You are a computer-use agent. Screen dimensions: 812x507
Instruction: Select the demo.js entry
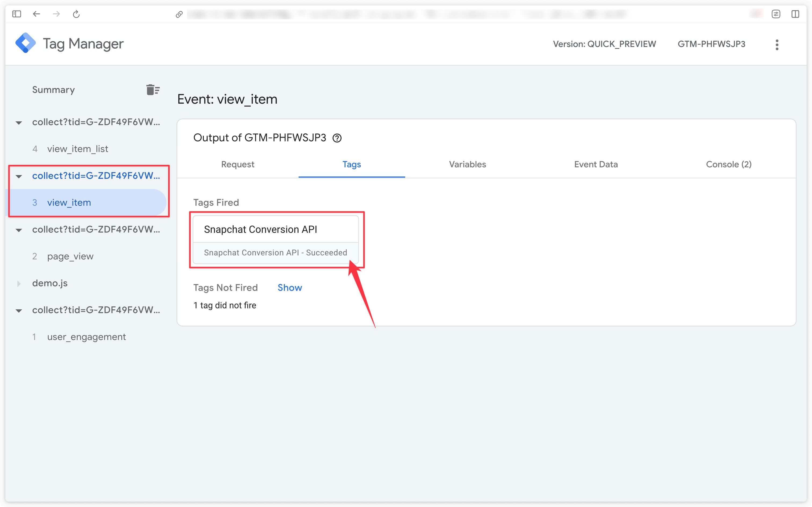pos(50,283)
